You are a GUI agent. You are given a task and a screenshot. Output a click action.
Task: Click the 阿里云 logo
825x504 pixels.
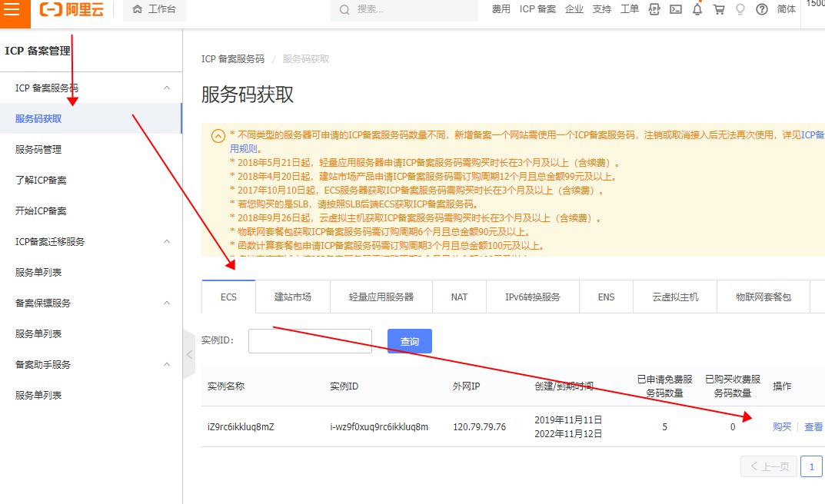click(x=72, y=9)
